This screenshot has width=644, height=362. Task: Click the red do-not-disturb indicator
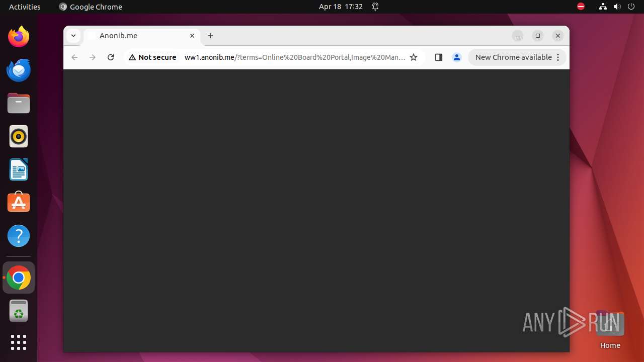(581, 7)
